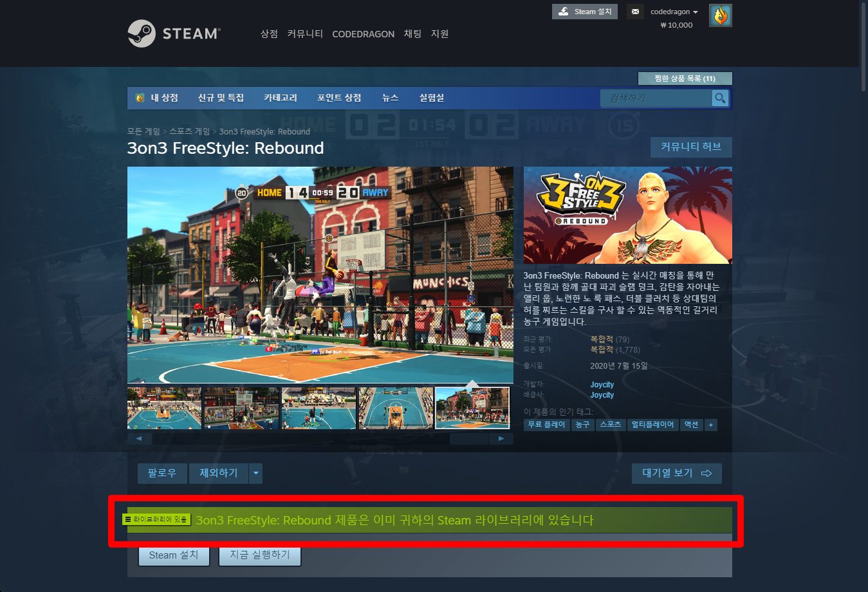Select the 무료 플레이 tag
The height and width of the screenshot is (592, 868).
tap(546, 425)
